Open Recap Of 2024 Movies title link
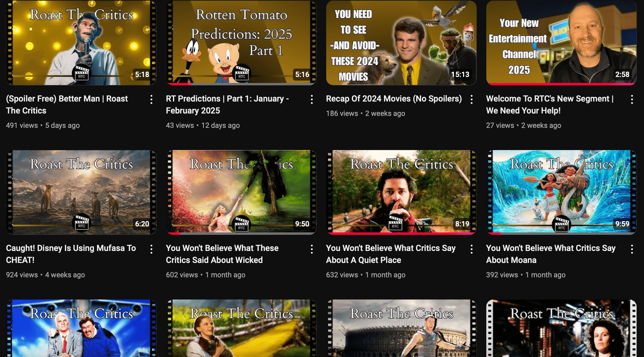Viewport: 644px width, 357px height. (x=394, y=99)
